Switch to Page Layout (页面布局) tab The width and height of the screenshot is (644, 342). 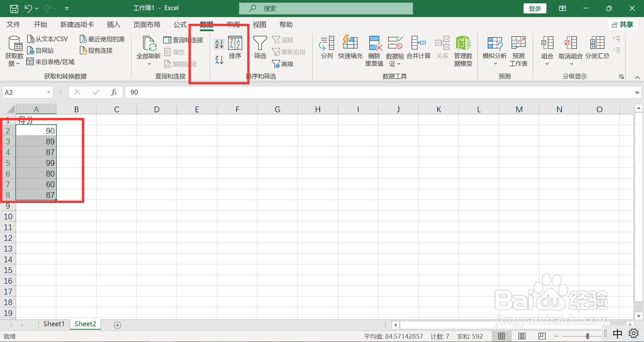[x=147, y=24]
